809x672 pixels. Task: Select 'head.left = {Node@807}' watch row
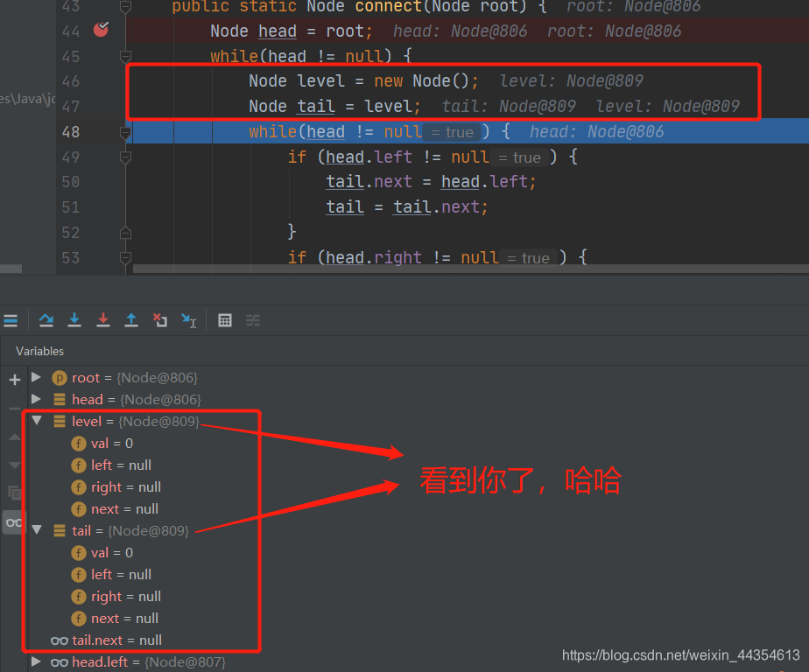click(x=138, y=661)
